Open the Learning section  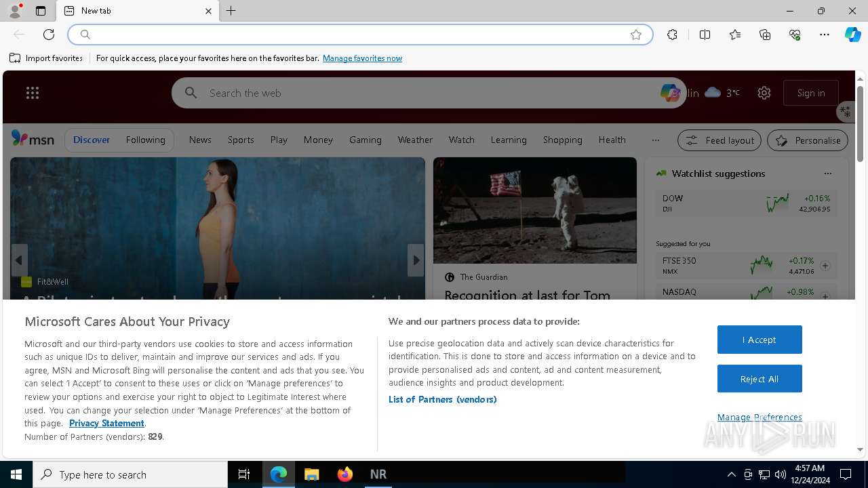(x=509, y=140)
